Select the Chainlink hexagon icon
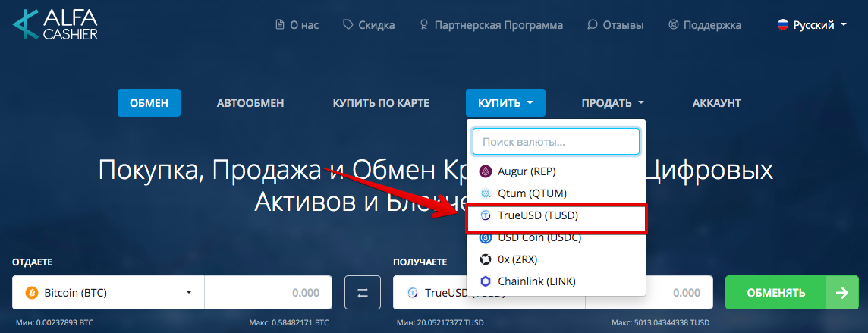Image resolution: width=868 pixels, height=333 pixels. [486, 281]
